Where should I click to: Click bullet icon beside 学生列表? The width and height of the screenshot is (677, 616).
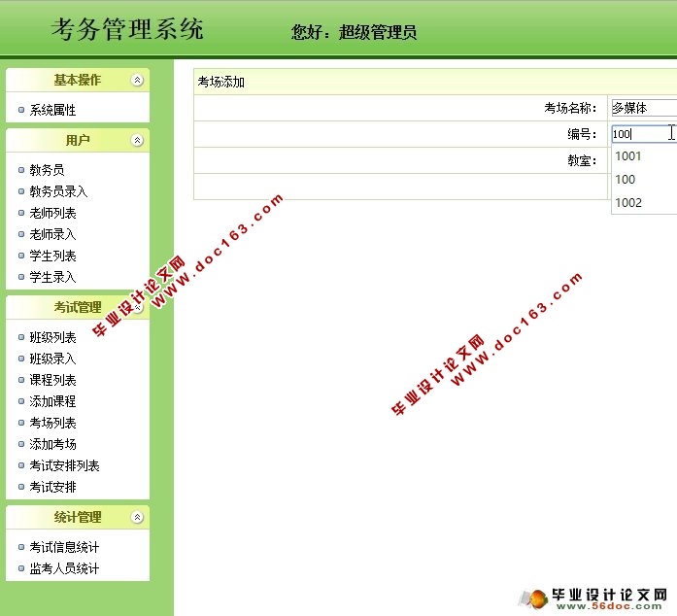point(20,256)
